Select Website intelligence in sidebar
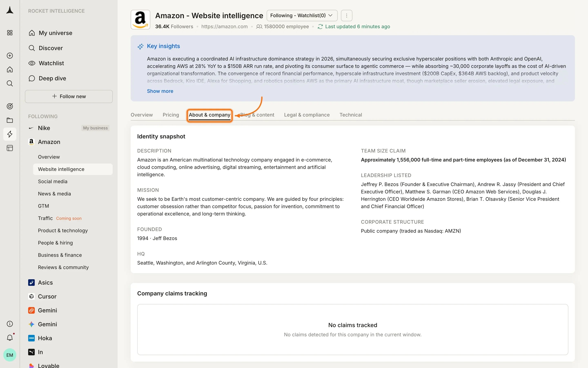 click(x=73, y=169)
